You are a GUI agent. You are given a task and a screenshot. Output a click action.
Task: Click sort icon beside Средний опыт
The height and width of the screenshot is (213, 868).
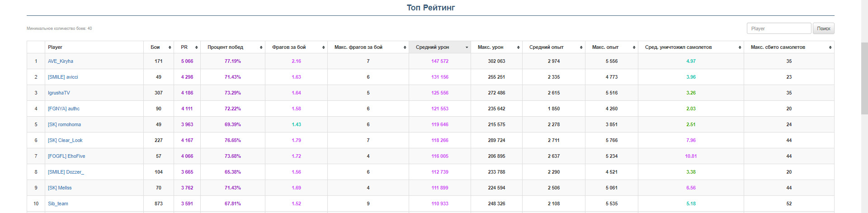[x=581, y=47]
